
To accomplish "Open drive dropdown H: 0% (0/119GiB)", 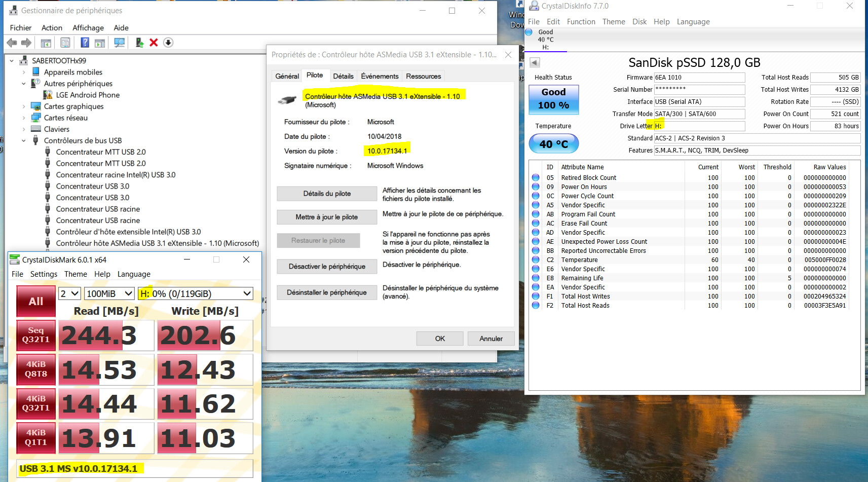I will pyautogui.click(x=196, y=293).
